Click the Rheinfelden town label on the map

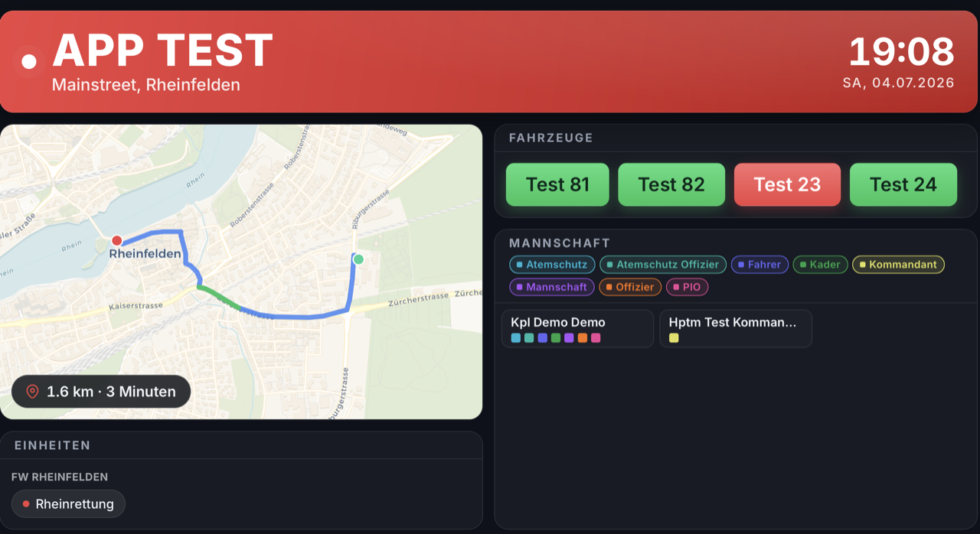(x=145, y=254)
